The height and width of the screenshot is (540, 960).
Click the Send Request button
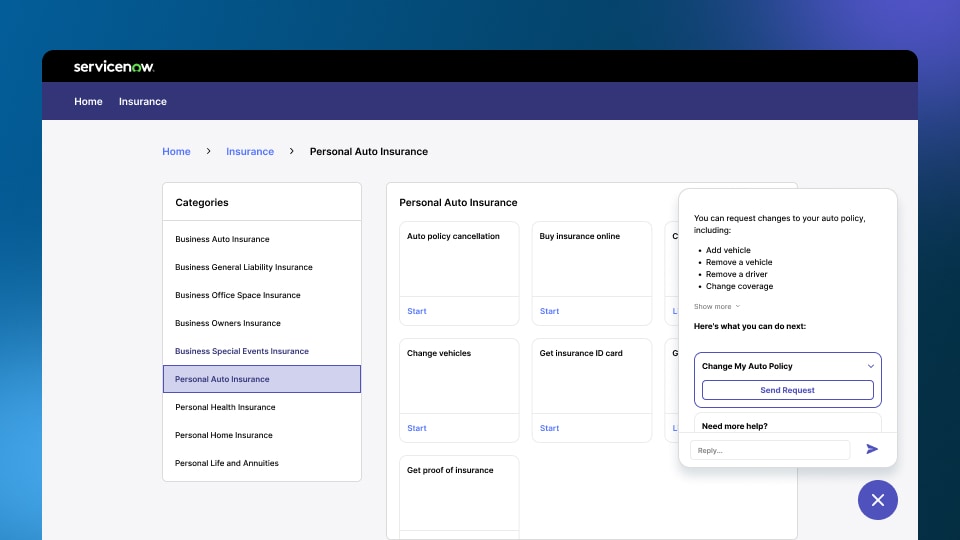click(787, 390)
